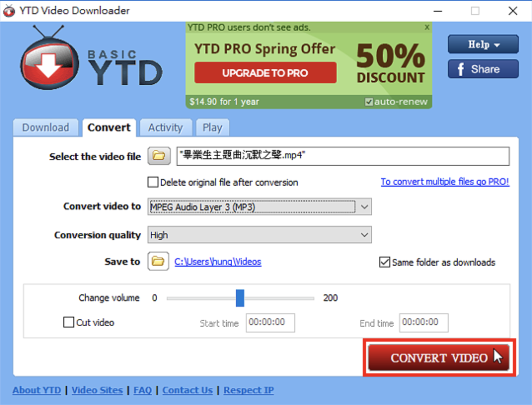
Task: Expand the Conversion quality dropdown
Action: pyautogui.click(x=259, y=235)
